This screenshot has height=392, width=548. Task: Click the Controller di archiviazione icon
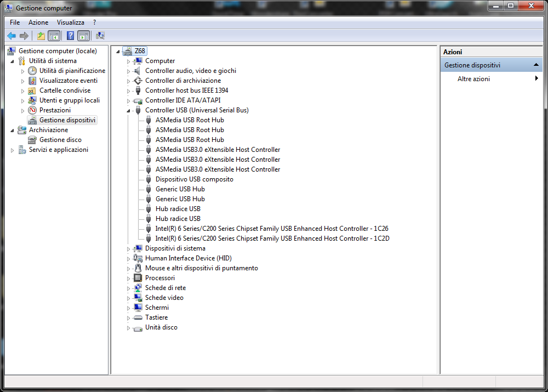138,81
